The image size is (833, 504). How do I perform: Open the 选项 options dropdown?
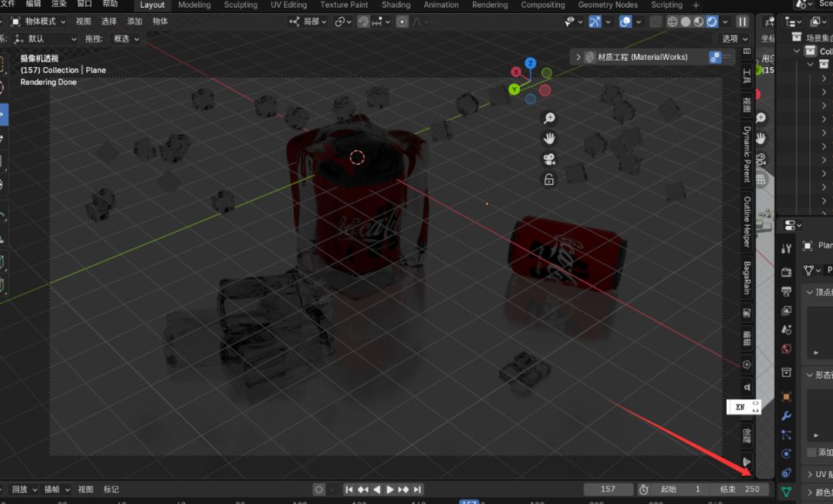coord(734,39)
